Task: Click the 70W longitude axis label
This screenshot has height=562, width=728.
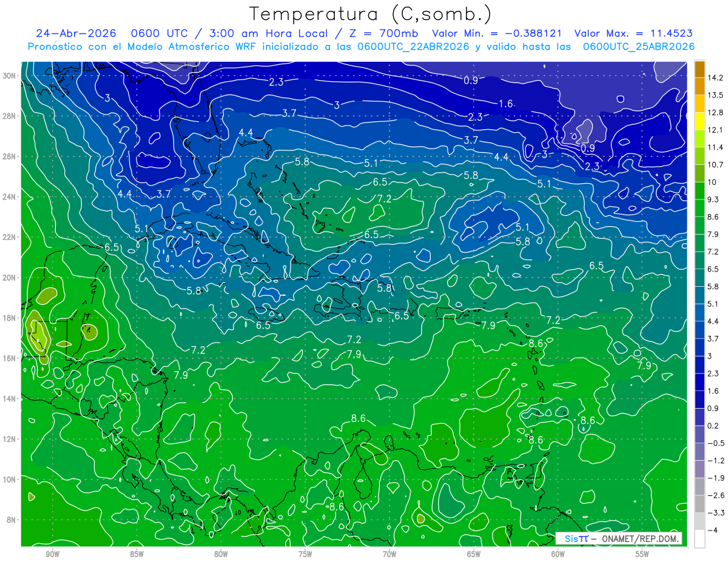Action: [389, 554]
